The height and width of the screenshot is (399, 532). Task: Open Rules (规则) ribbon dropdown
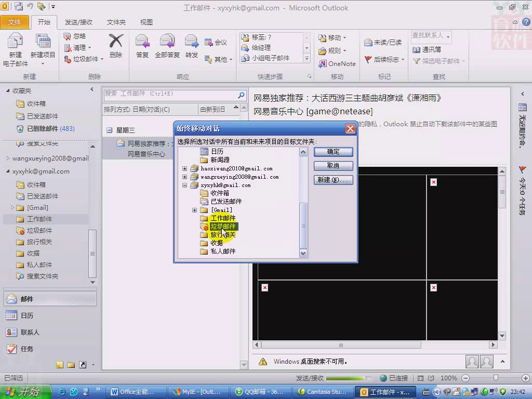[332, 51]
